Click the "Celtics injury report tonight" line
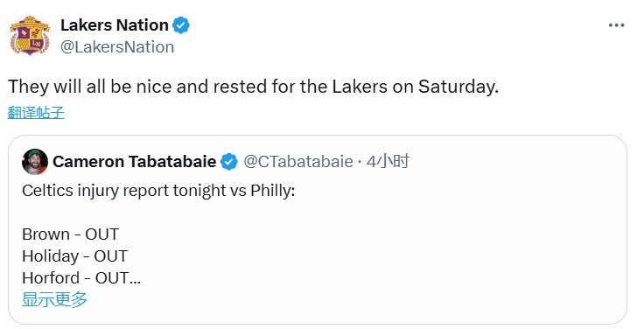The image size is (644, 329). pos(158,191)
